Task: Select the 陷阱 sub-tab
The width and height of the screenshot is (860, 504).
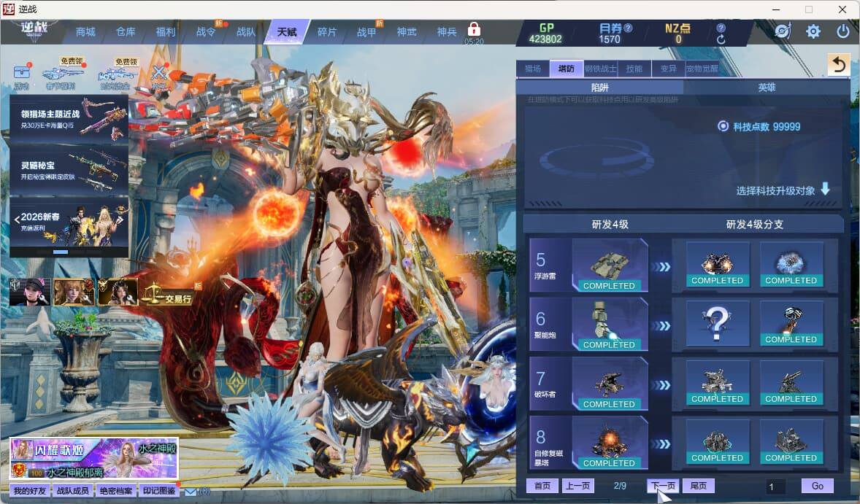Action: pos(600,87)
